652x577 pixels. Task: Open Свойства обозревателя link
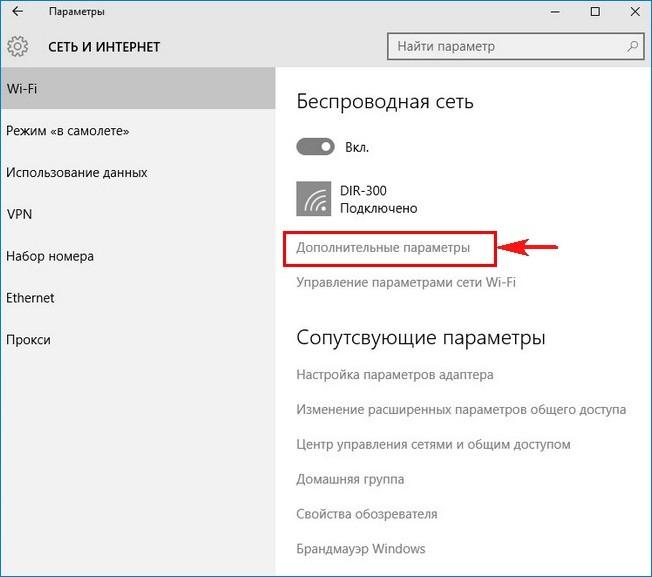(367, 514)
